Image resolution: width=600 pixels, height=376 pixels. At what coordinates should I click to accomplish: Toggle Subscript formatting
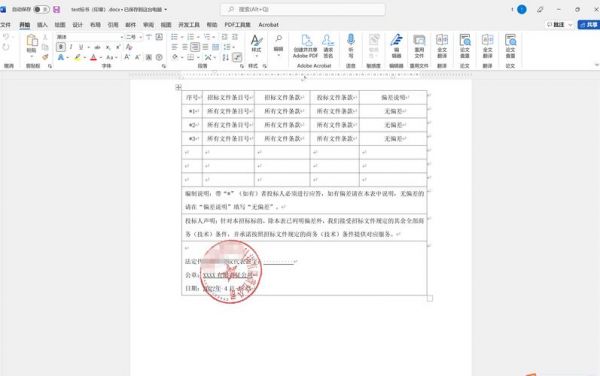(x=108, y=47)
